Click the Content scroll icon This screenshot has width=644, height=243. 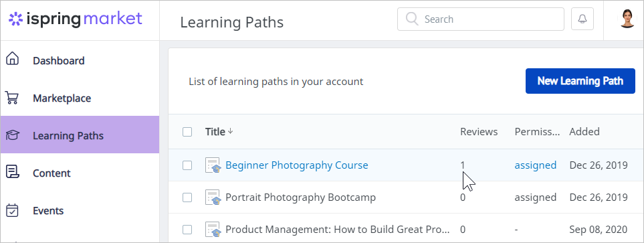tap(12, 172)
